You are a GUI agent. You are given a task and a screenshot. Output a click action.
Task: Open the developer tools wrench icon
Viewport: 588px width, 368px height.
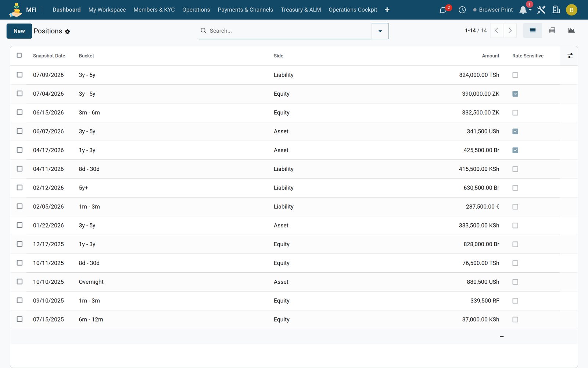(541, 10)
